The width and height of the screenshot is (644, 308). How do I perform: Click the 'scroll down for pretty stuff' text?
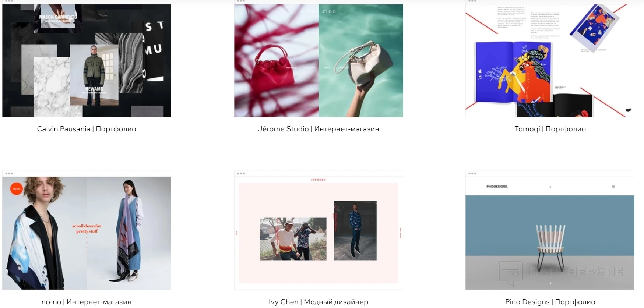[87, 229]
